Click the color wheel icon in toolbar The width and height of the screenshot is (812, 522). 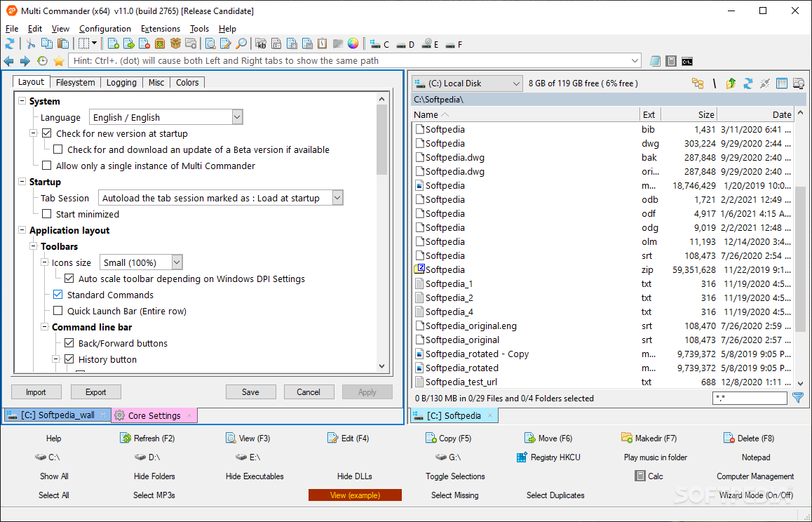pyautogui.click(x=353, y=44)
